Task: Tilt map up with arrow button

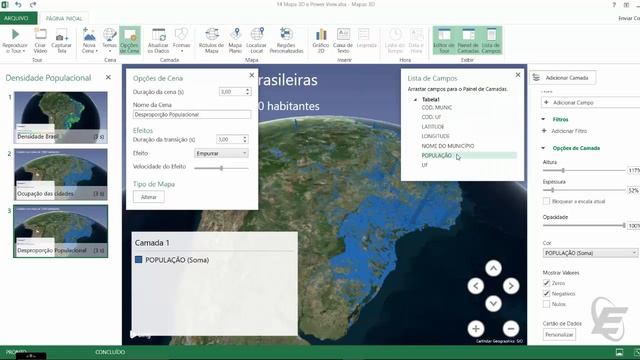Action: coord(493,268)
